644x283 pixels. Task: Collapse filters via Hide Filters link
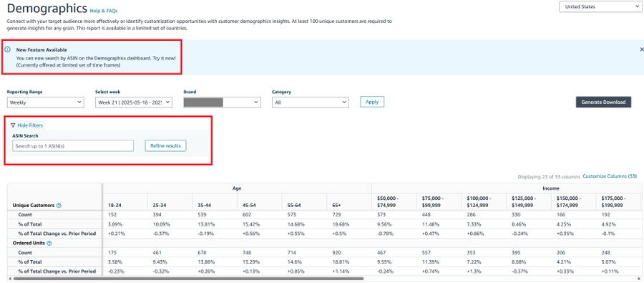[29, 125]
